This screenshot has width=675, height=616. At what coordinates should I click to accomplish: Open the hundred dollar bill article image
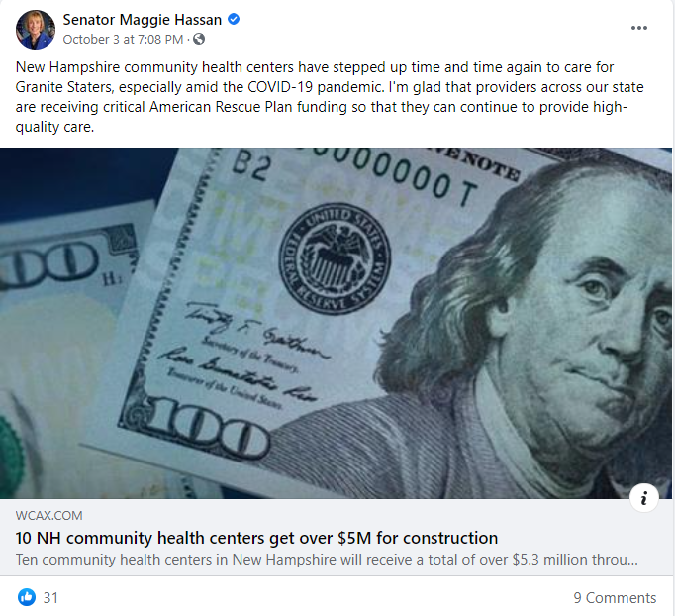(x=336, y=323)
